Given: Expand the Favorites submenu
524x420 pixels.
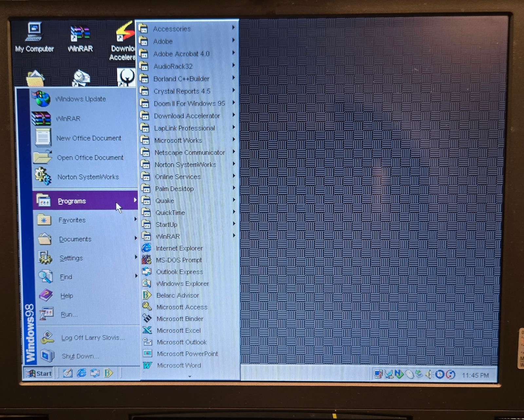Looking at the screenshot, I should (x=86, y=220).
